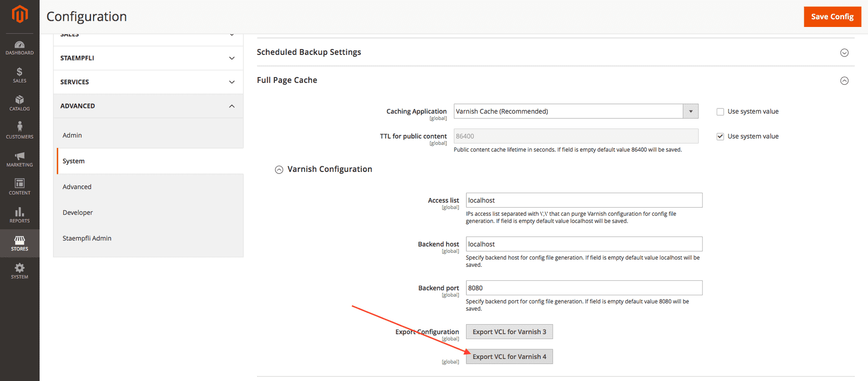Untick TTL for public content system value
Screen dimensions: 868x381
[x=720, y=136]
